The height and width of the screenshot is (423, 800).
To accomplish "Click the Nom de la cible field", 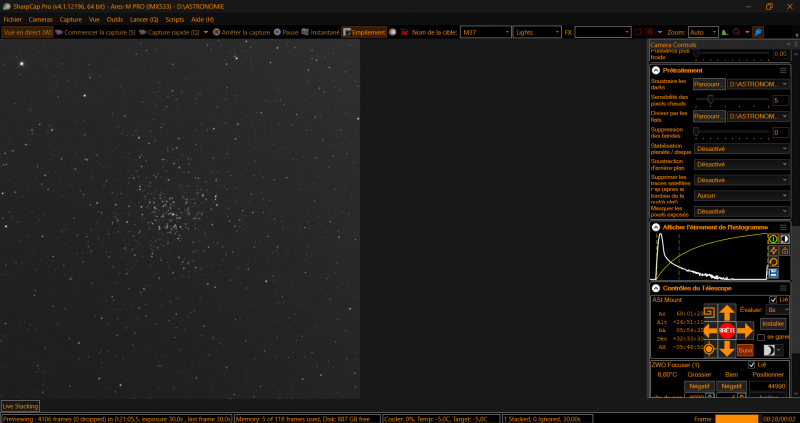I will [482, 32].
